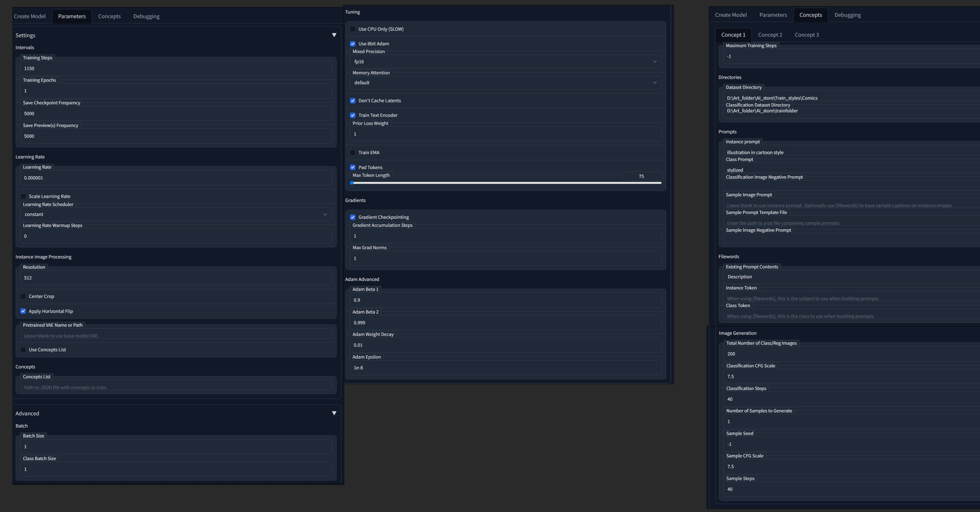Uncheck Gradient Checkpointing
The width and height of the screenshot is (980, 512).
pyautogui.click(x=353, y=217)
